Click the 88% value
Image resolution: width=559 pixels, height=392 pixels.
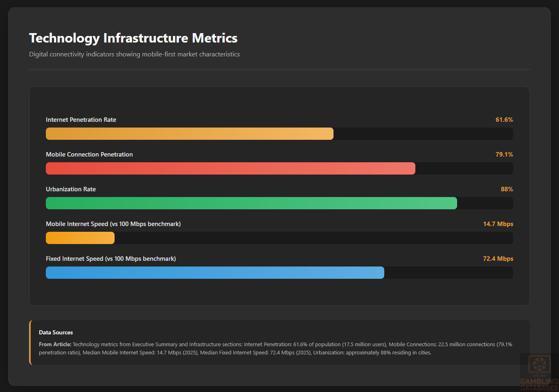pyautogui.click(x=507, y=189)
